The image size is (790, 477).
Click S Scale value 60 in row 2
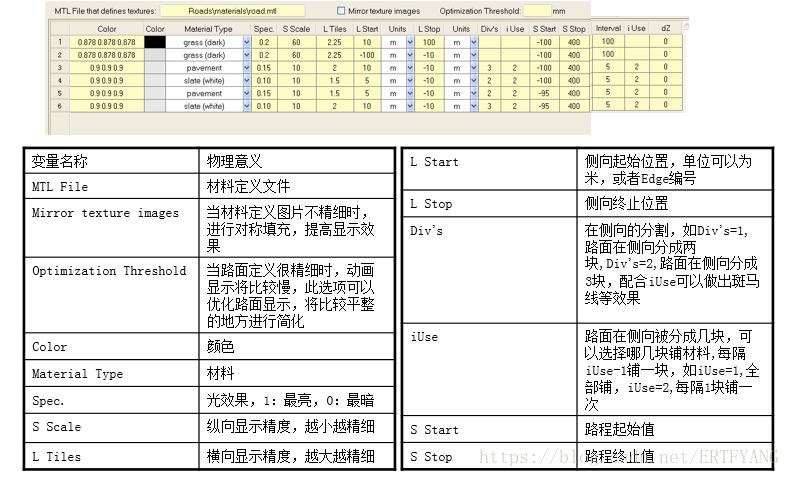point(296,55)
